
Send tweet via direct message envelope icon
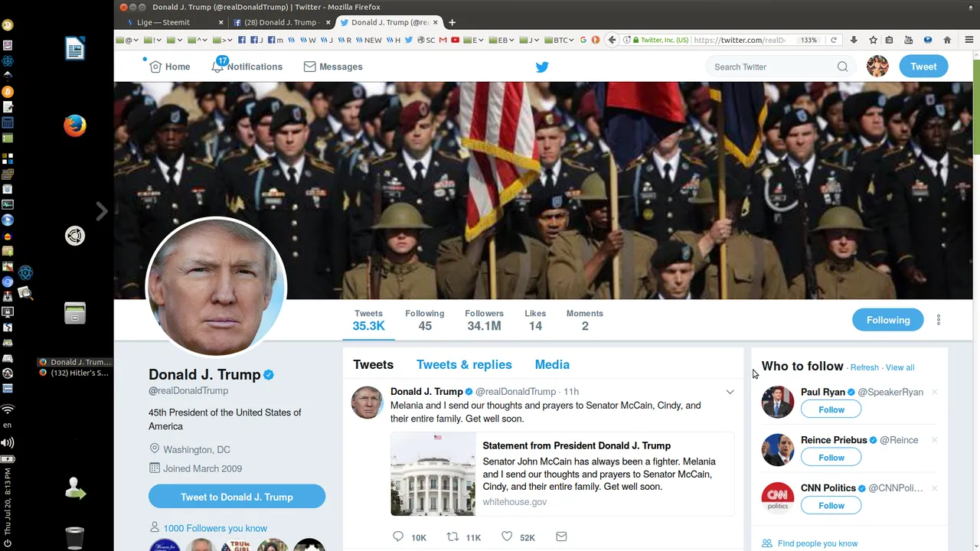click(x=561, y=537)
